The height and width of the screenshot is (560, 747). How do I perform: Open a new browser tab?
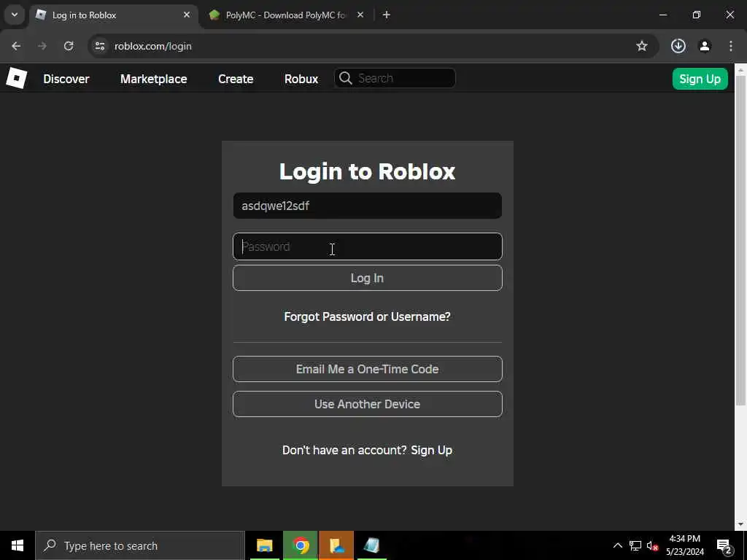[x=387, y=15]
